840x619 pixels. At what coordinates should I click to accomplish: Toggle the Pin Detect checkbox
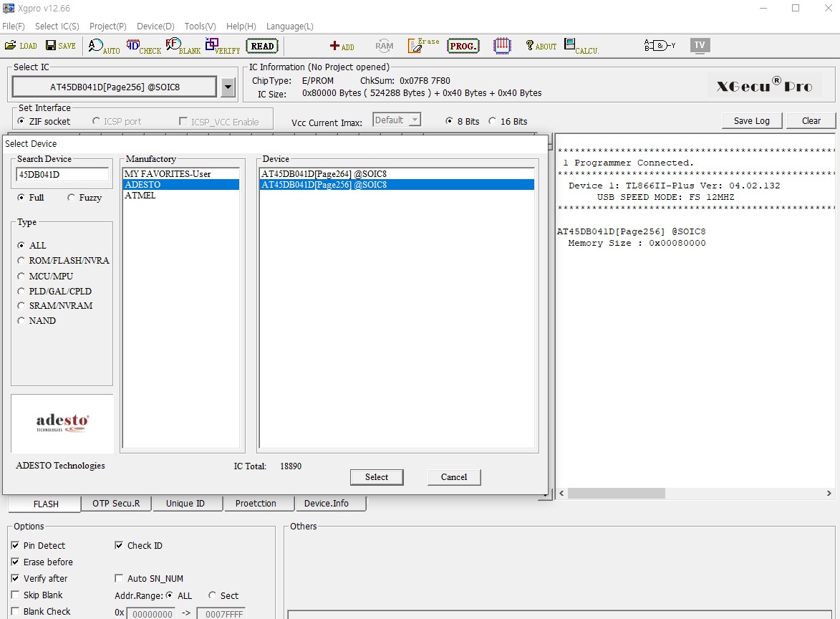(16, 546)
